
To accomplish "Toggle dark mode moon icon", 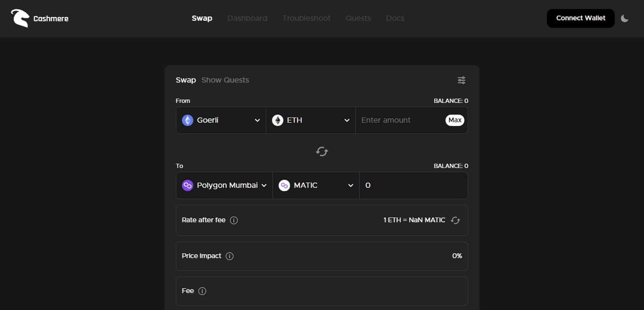I will pos(625,18).
